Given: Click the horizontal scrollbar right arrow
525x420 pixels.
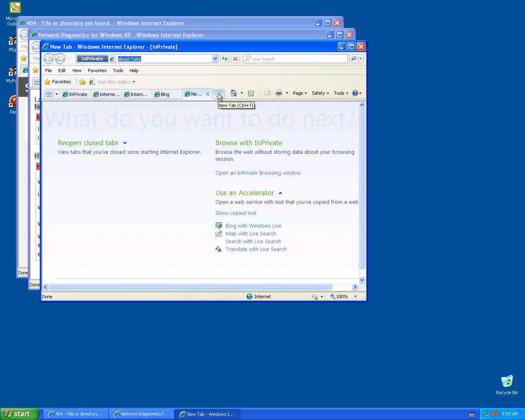Looking at the screenshot, I should [x=355, y=287].
